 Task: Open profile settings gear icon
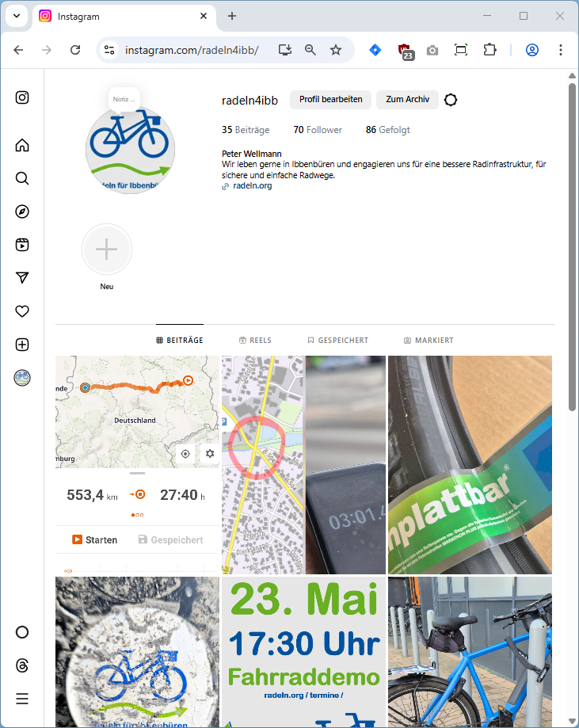(x=451, y=100)
